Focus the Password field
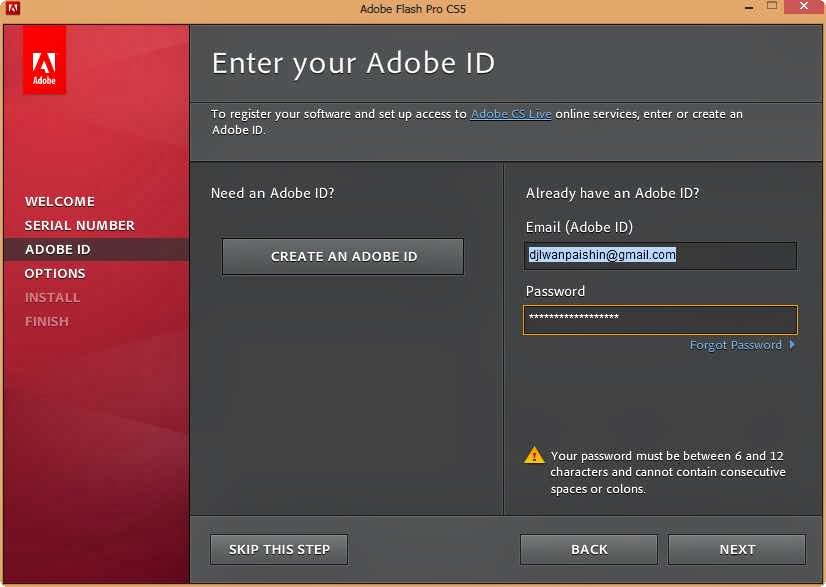Screen dimensions: 826x587 pos(661,320)
